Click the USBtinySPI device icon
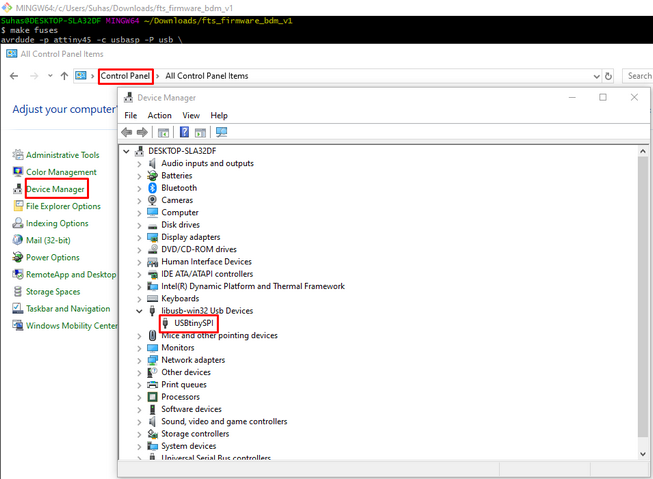 (165, 323)
